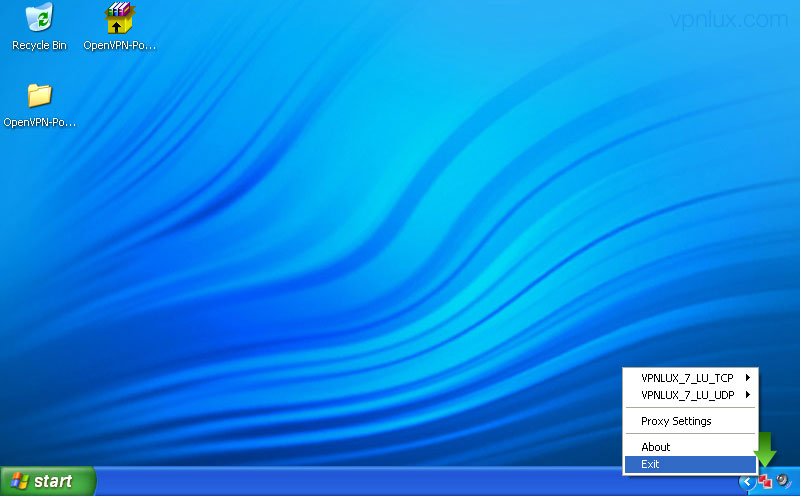Choose About in the tray menu

690,447
